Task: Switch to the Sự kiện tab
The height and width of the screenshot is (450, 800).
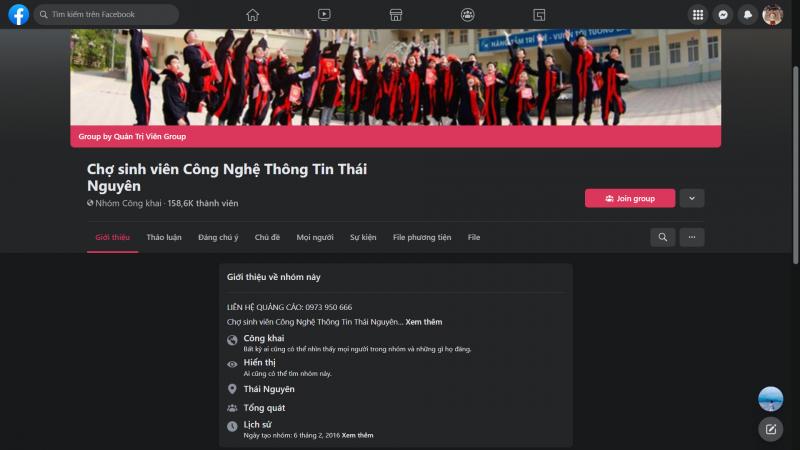Action: point(363,237)
